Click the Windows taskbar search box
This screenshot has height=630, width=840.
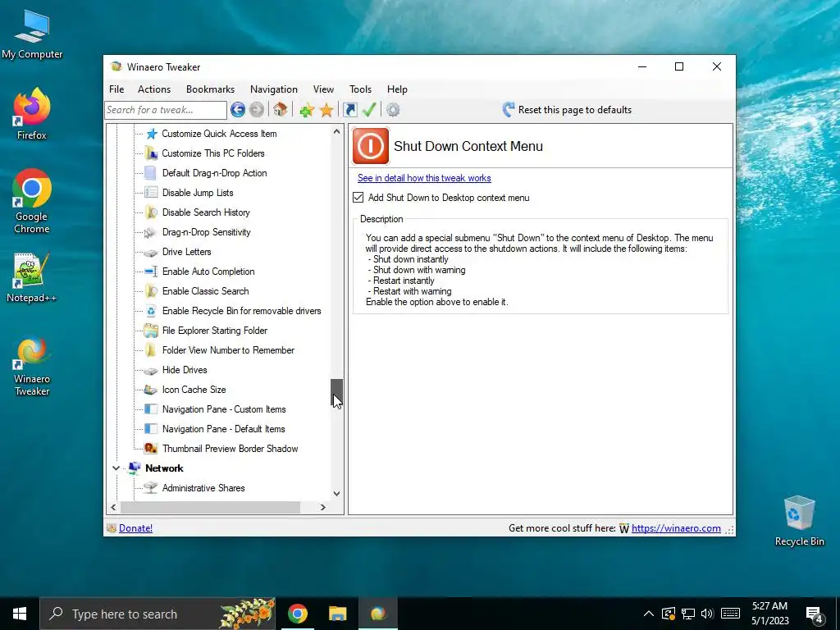point(157,614)
